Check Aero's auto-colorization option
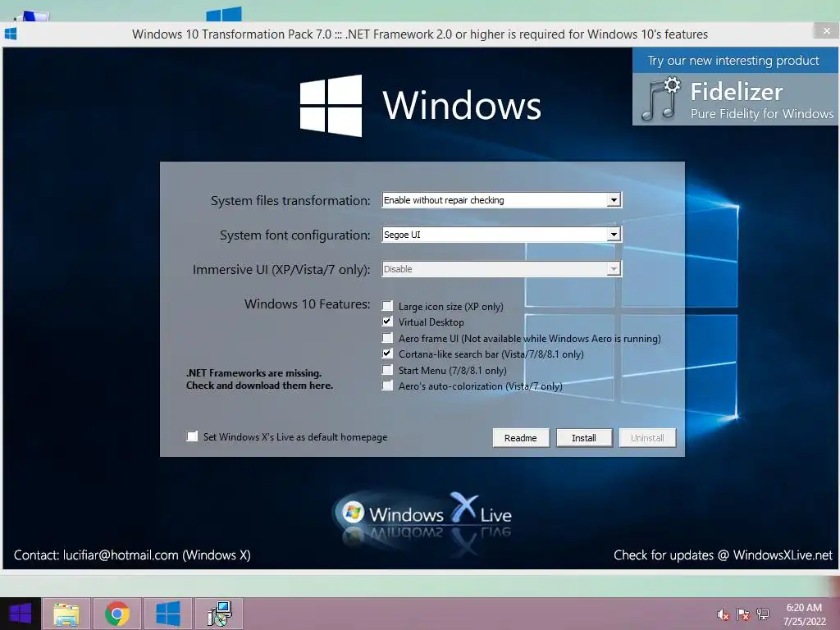The image size is (840, 630). coord(387,386)
